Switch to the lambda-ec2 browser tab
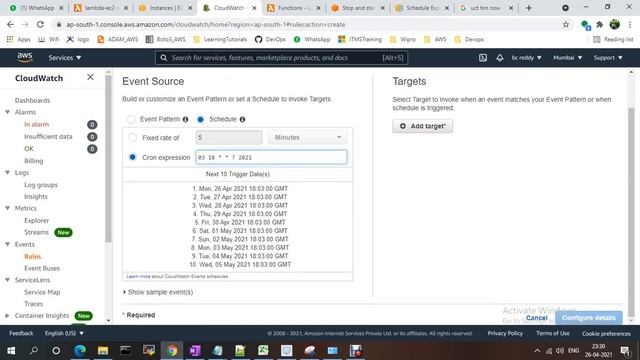Viewport: 640px width, 360px height. (101, 8)
